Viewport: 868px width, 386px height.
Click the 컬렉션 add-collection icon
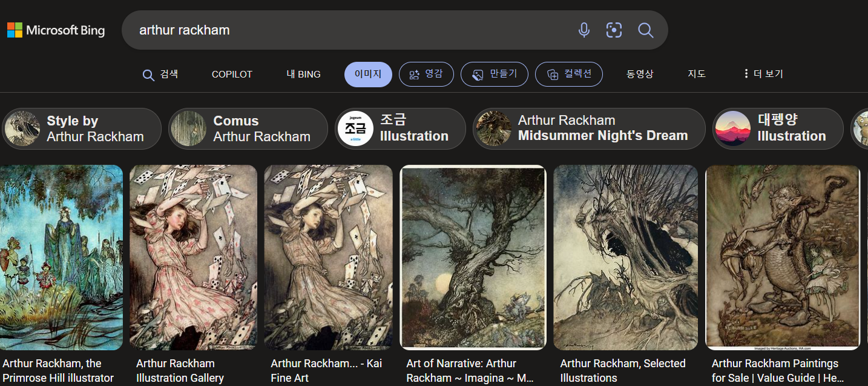point(553,75)
